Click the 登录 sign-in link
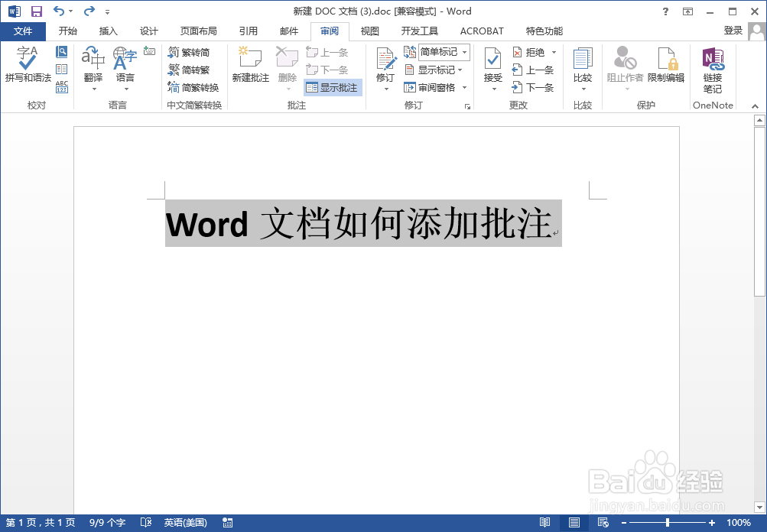 [731, 31]
